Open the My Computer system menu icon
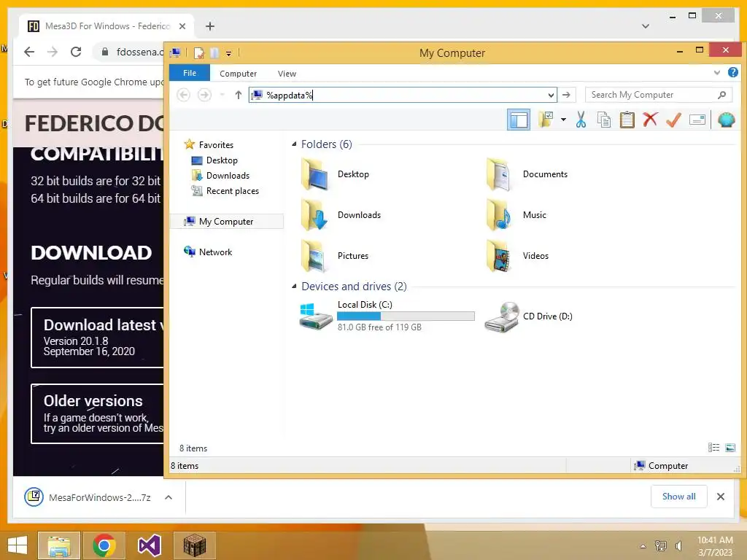This screenshot has height=560, width=747. pyautogui.click(x=175, y=52)
